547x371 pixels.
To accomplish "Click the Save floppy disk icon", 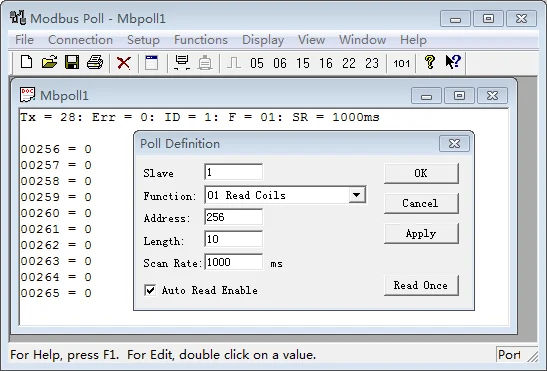I will pyautogui.click(x=72, y=62).
